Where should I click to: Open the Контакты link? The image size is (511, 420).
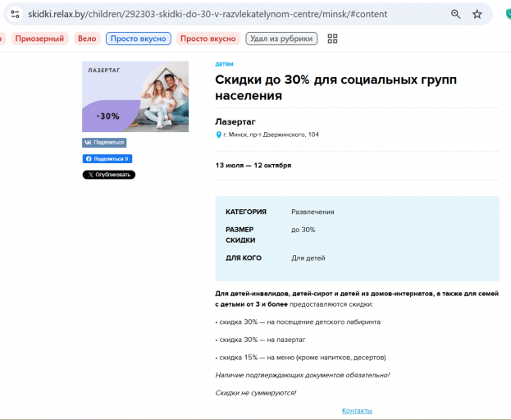coord(357,410)
